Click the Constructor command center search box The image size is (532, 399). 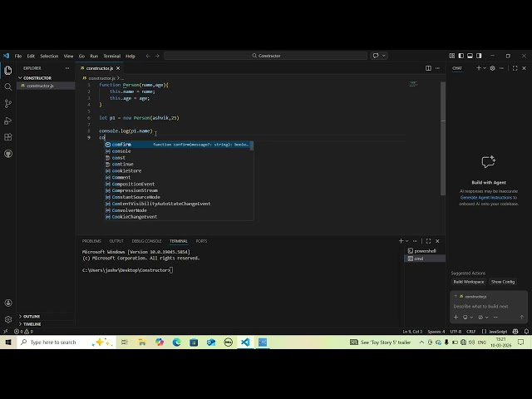pyautogui.click(x=266, y=56)
